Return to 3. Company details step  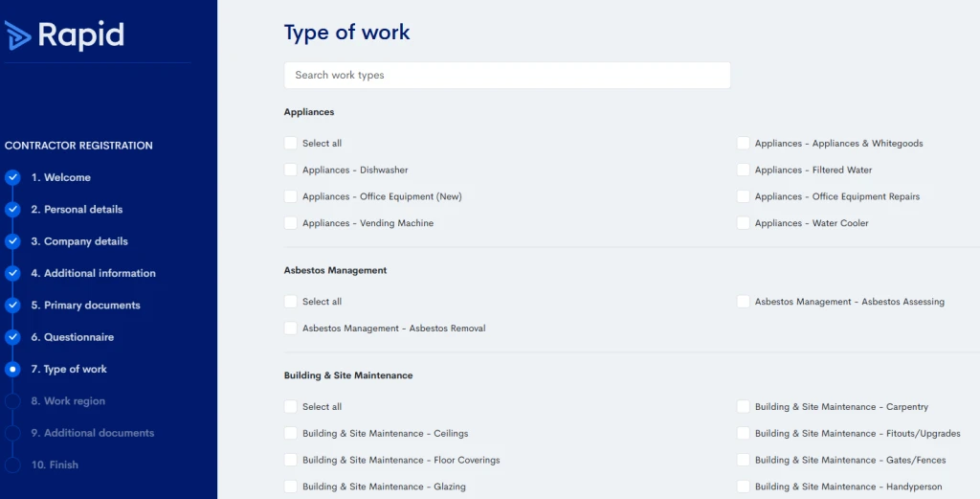click(x=79, y=241)
